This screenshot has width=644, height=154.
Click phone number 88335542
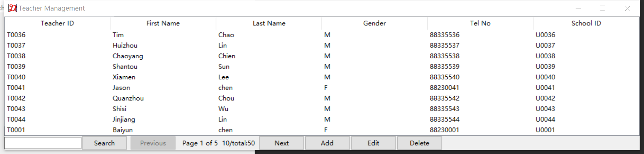444,98
